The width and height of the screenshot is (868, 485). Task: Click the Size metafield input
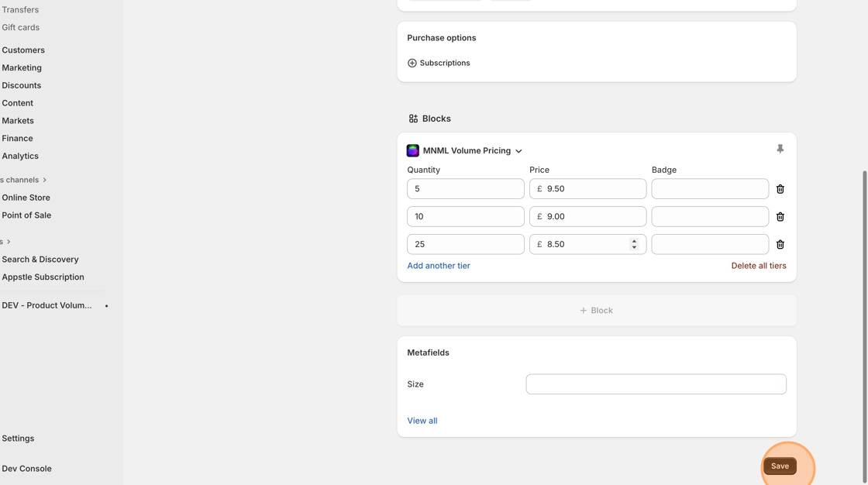click(656, 384)
